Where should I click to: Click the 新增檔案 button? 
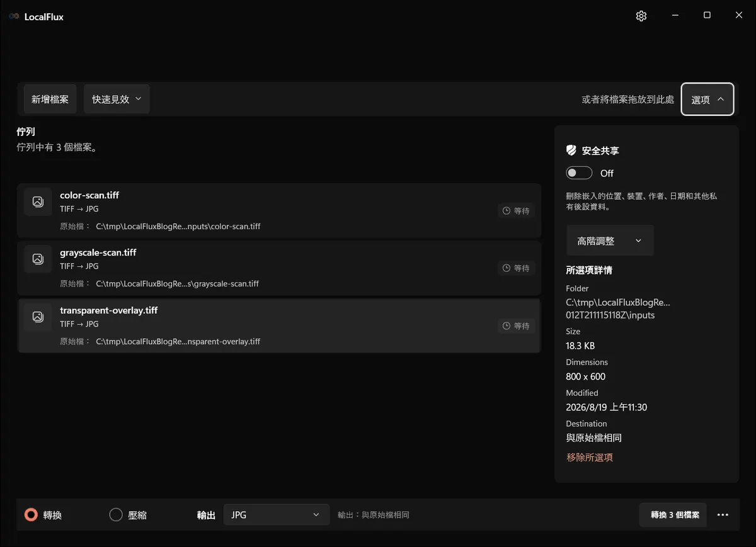coord(50,99)
